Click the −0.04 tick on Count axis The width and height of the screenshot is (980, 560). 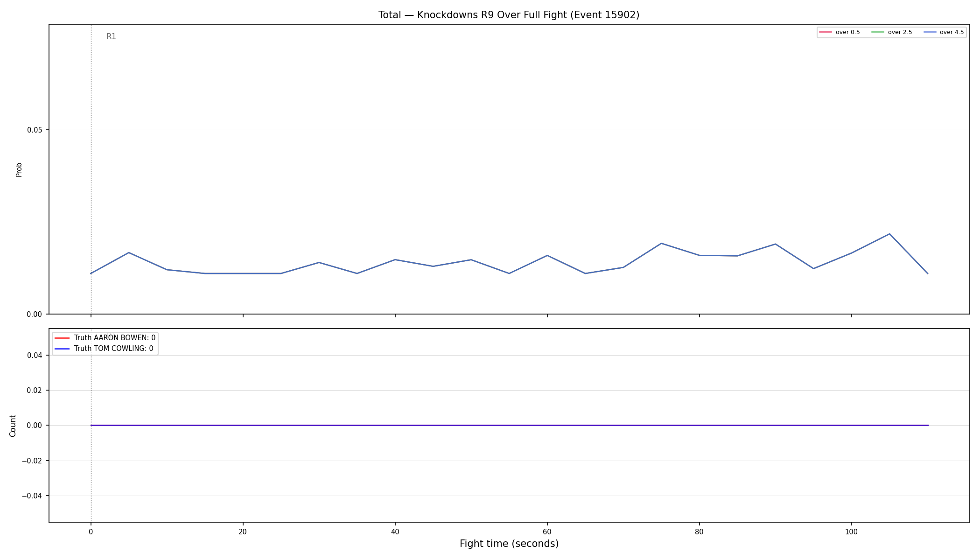click(32, 496)
